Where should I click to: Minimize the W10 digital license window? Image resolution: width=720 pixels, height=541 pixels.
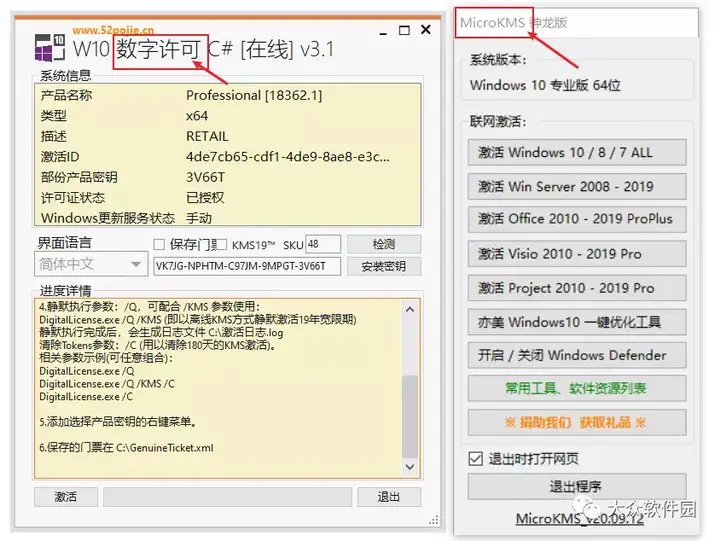click(383, 33)
